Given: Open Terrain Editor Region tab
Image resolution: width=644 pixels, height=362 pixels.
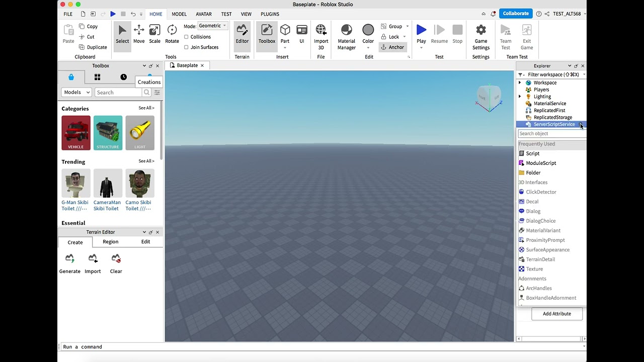Looking at the screenshot, I should [111, 242].
